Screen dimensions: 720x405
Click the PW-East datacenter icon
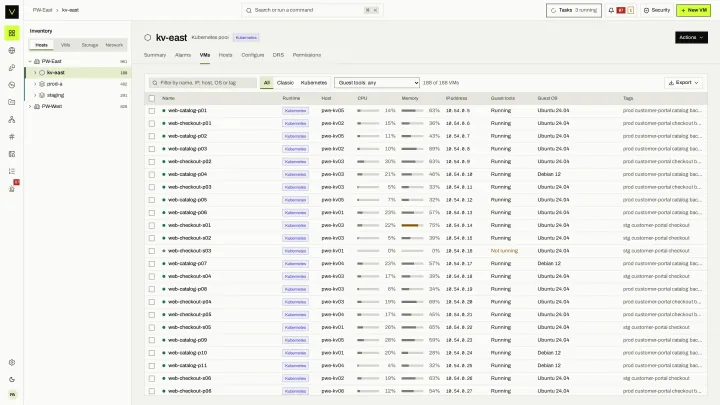point(37,61)
